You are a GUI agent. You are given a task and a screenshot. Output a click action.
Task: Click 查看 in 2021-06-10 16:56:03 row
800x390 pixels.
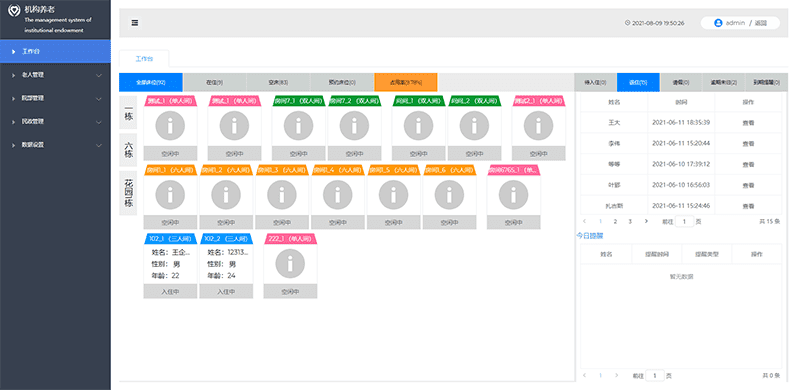(x=748, y=185)
